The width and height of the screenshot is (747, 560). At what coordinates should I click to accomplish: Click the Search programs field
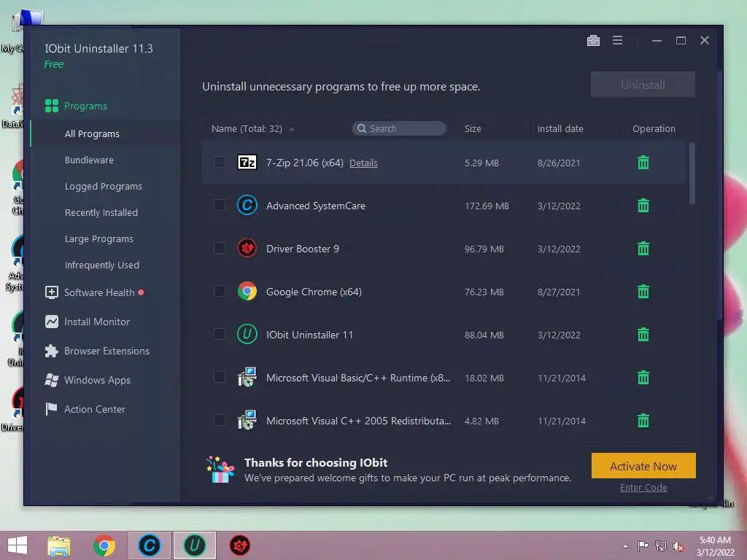point(399,128)
